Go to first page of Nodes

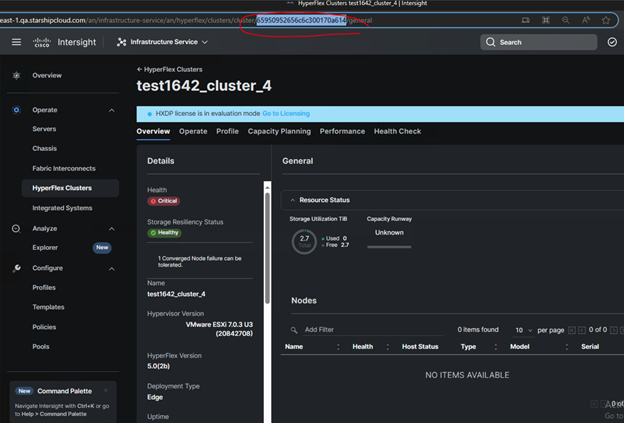tap(571, 330)
